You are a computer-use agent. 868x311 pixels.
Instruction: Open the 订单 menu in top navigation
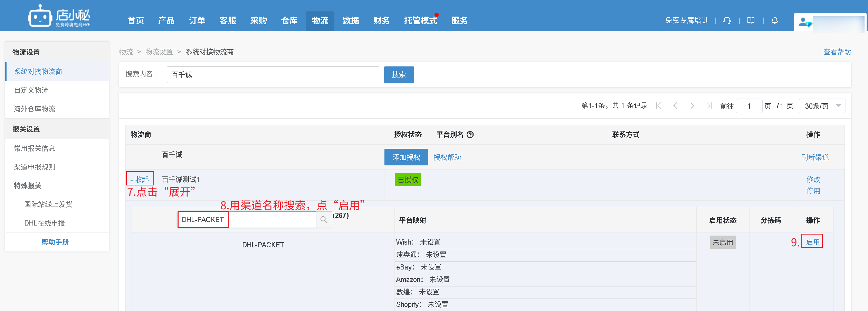tap(197, 21)
